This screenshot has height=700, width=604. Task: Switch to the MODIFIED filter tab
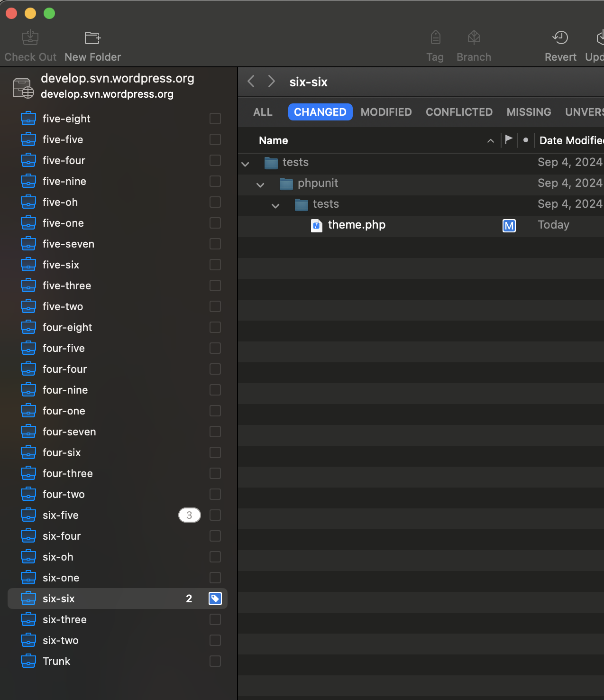click(x=386, y=112)
